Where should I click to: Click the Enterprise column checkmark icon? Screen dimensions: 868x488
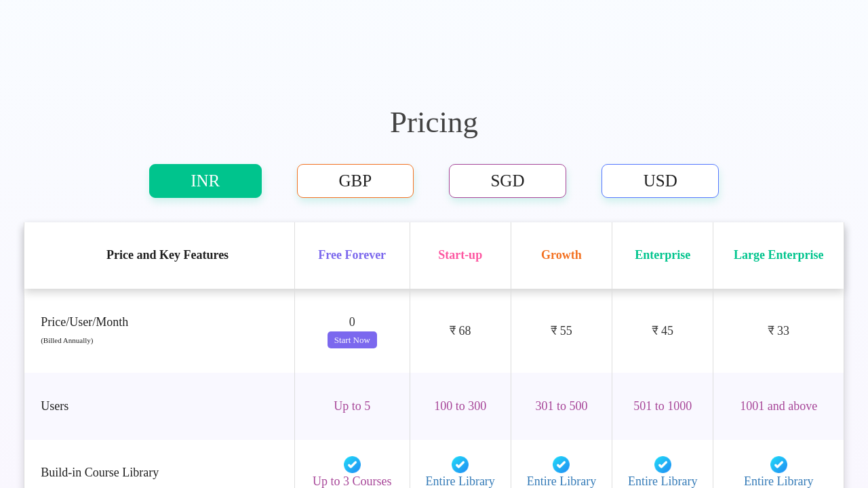pyautogui.click(x=663, y=464)
